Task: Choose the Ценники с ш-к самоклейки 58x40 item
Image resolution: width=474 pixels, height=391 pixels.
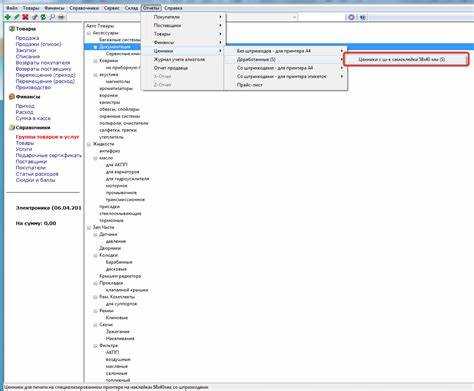Action: point(406,59)
